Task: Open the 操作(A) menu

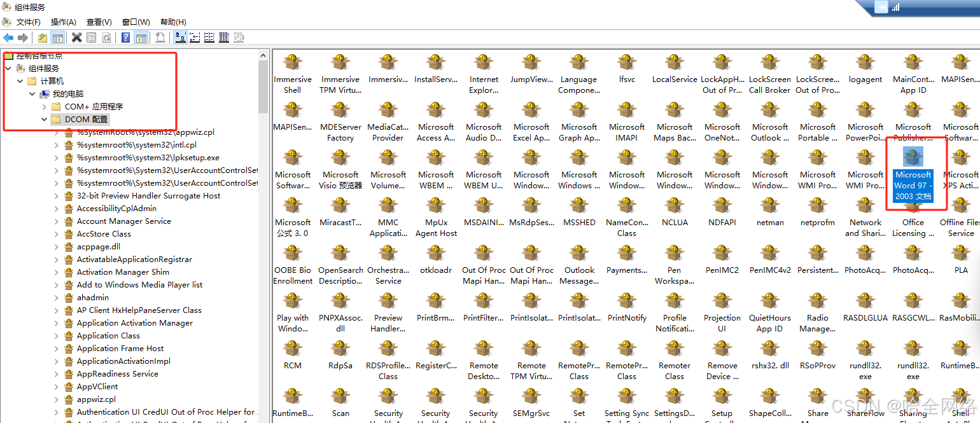Action: coord(63,22)
